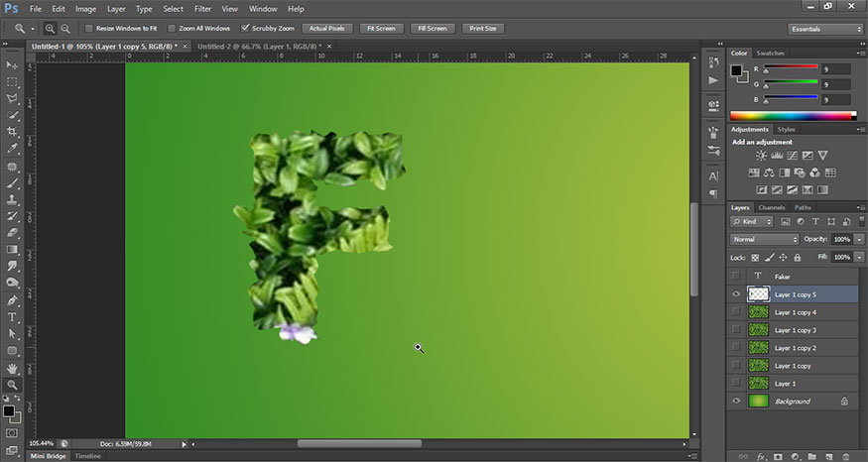Open the Fill slider arrow
This screenshot has height=462, width=868.
coord(859,258)
